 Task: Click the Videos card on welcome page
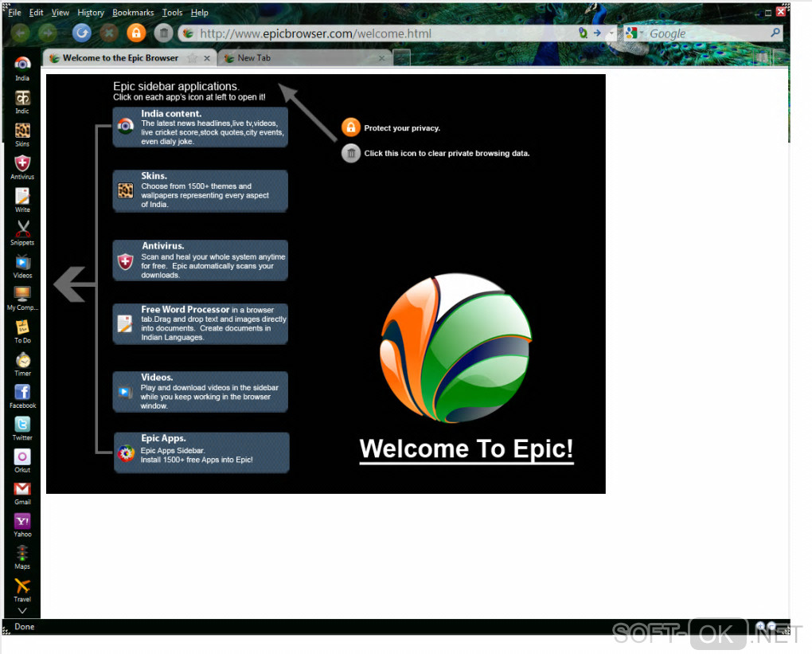click(x=201, y=392)
